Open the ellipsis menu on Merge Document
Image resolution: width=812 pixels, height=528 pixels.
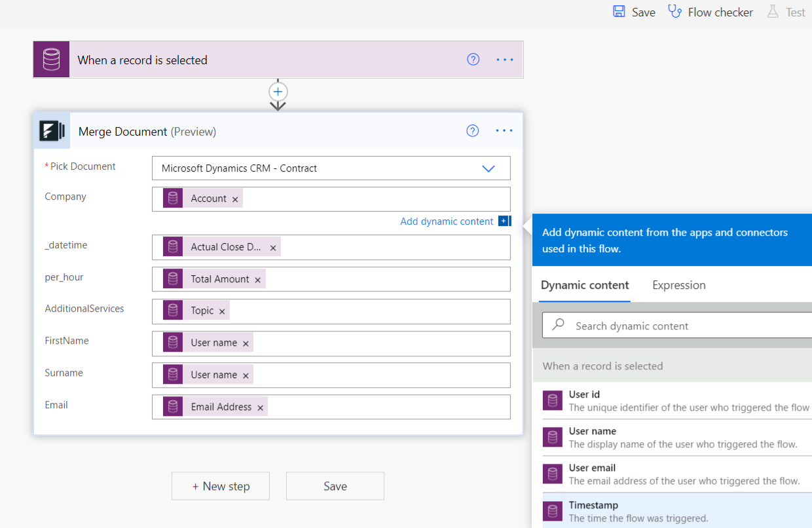[x=504, y=131]
